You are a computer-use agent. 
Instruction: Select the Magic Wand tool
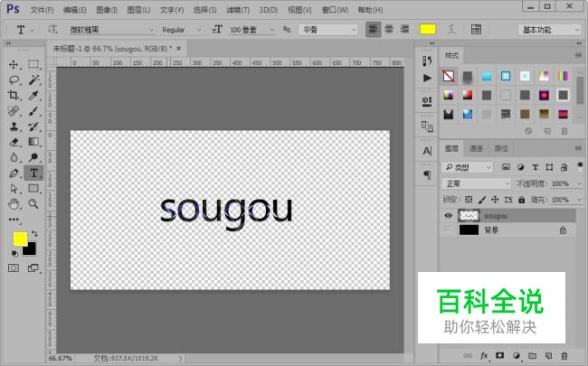[x=33, y=80]
